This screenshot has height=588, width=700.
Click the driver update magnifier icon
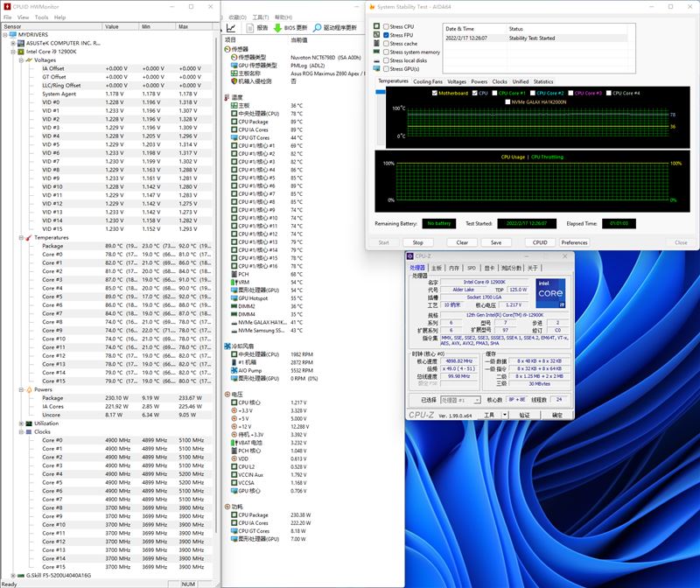[317, 28]
